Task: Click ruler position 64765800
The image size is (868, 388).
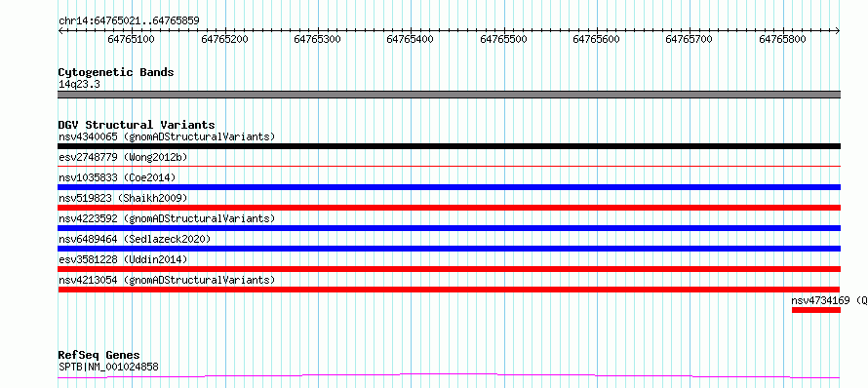Action: (x=783, y=39)
